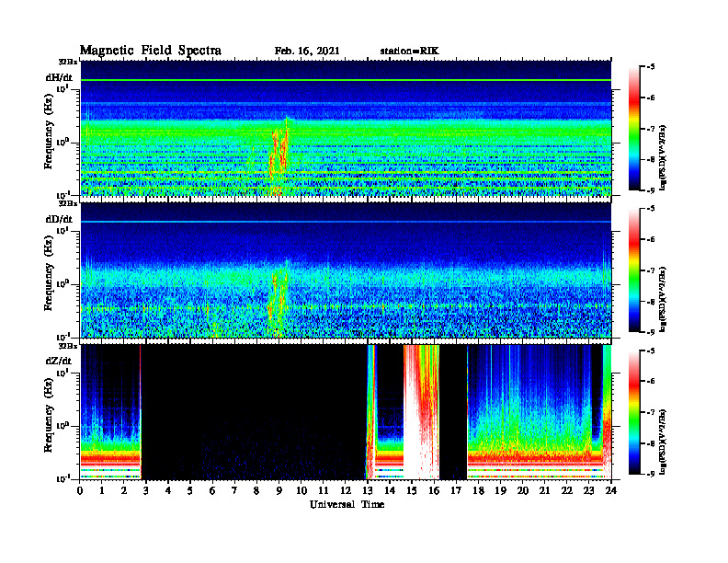Click the dZ/dt color scale bar
Image resolution: width=728 pixels, height=563 pixels.
click(634, 412)
